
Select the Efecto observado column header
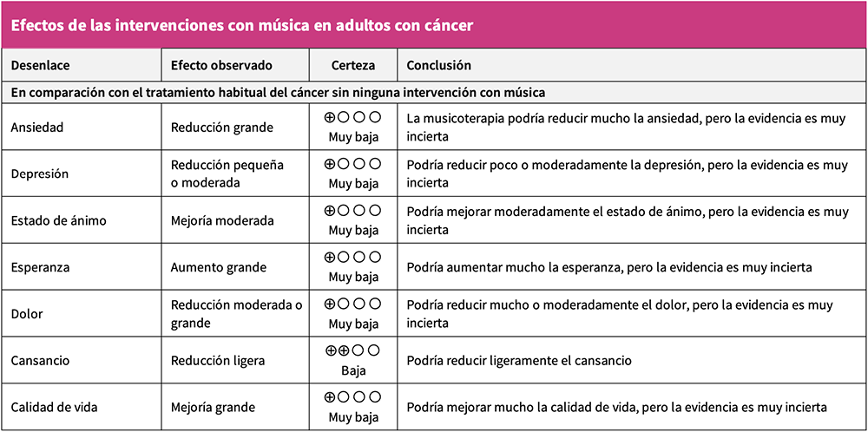pos(221,65)
